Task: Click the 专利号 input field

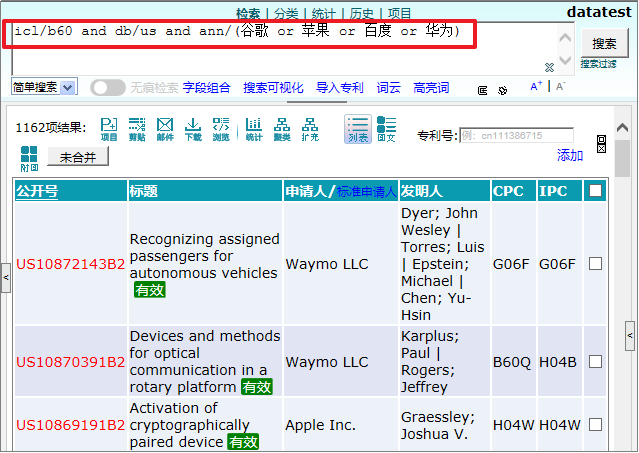Action: (x=516, y=136)
